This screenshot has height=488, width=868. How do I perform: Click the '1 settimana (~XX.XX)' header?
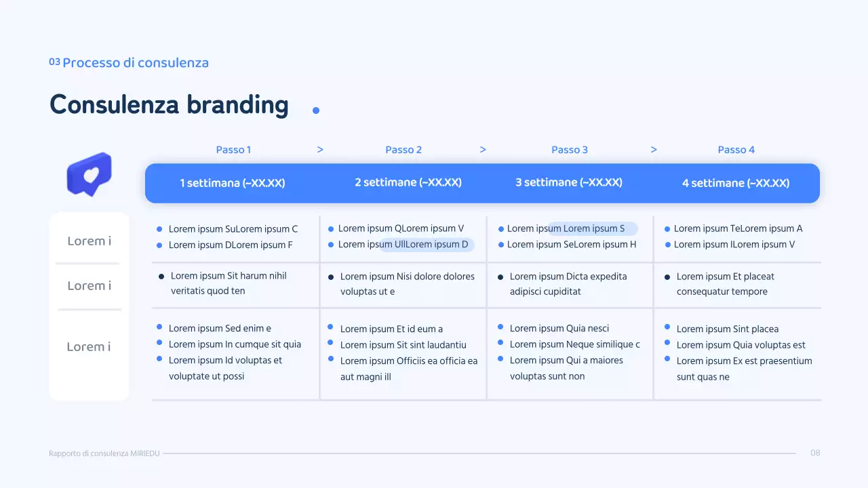pos(233,183)
